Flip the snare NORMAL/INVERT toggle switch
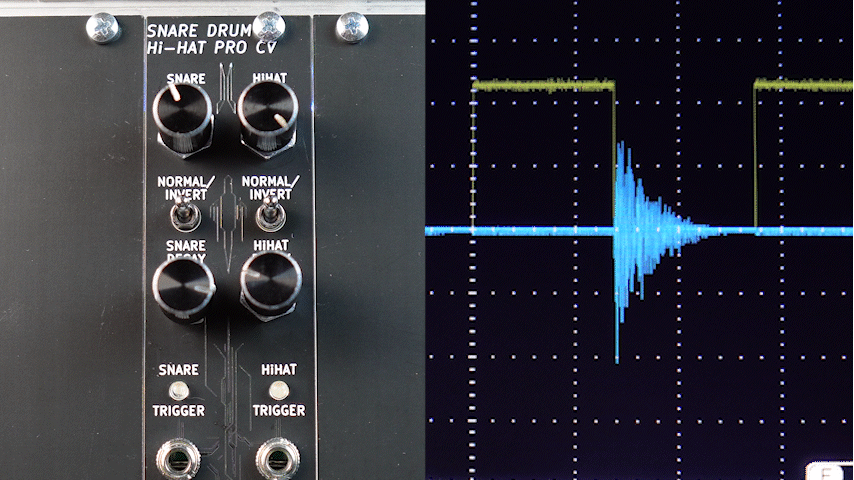The height and width of the screenshot is (480, 854). [x=184, y=214]
